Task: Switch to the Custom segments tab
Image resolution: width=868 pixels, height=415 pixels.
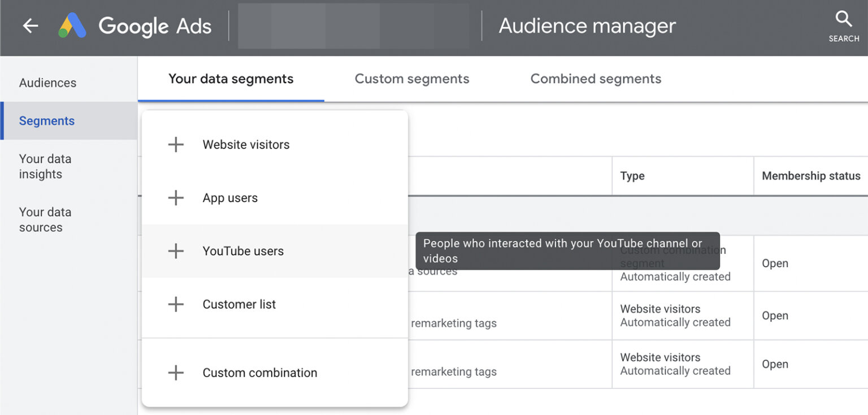Action: [411, 79]
